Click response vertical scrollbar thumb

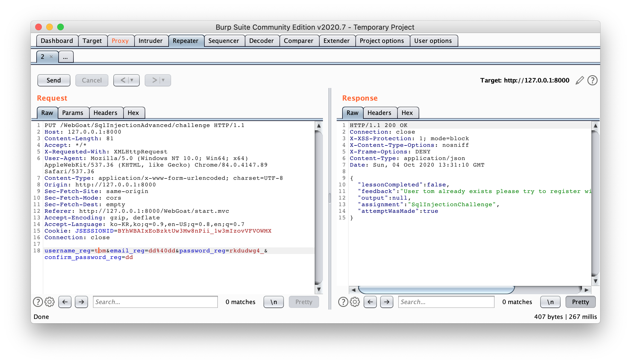(595, 203)
